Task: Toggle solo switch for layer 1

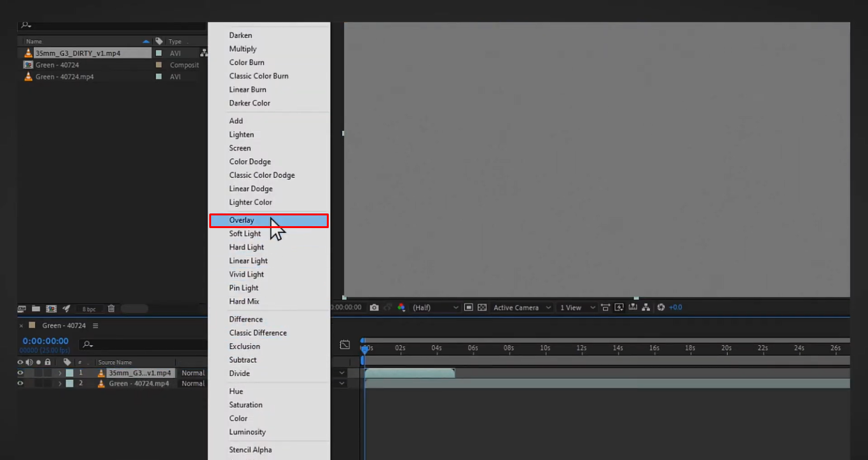Action: click(38, 373)
